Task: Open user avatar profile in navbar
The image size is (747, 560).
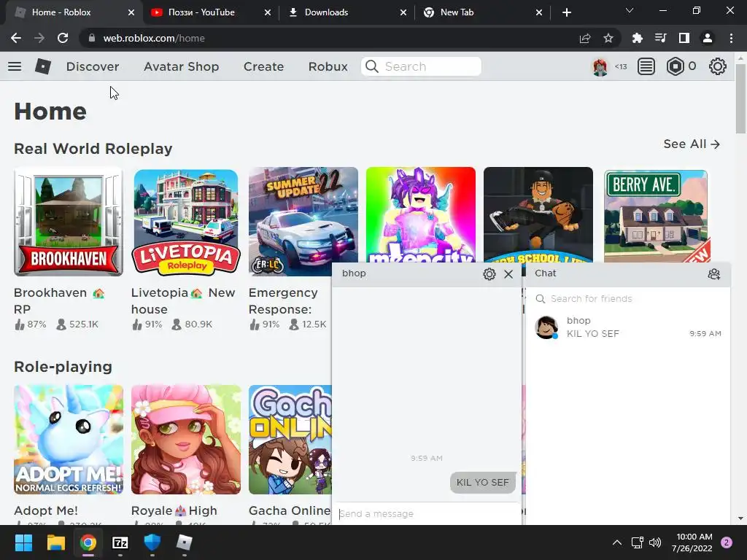Action: point(600,66)
